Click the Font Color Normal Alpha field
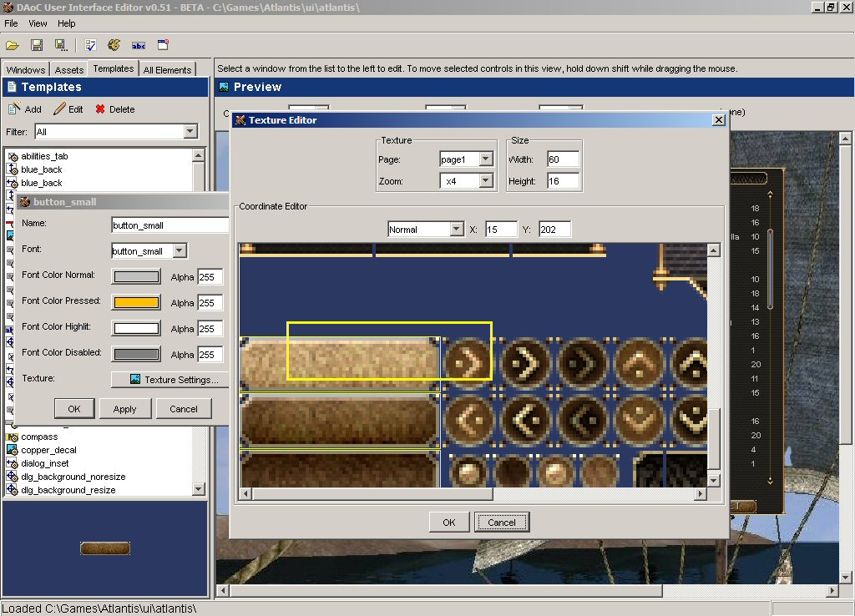Screen dimensions: 855x616 pos(210,277)
